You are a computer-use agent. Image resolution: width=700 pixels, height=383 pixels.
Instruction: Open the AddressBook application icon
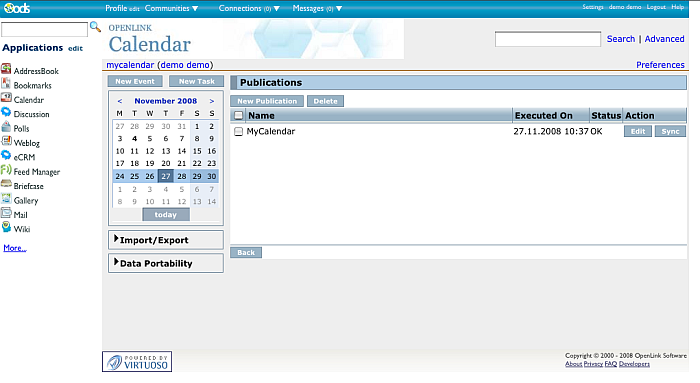[x=6, y=69]
